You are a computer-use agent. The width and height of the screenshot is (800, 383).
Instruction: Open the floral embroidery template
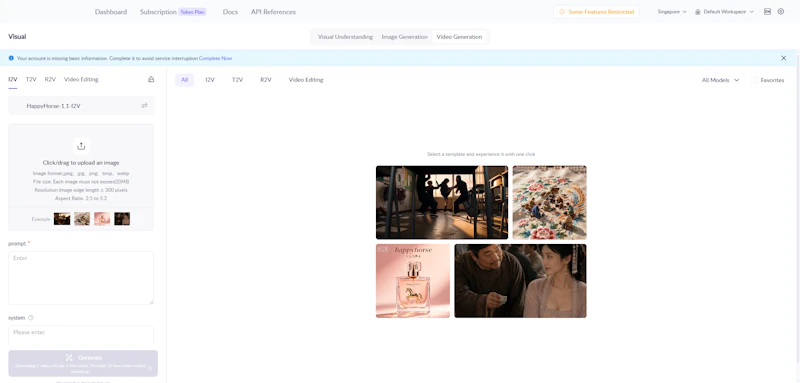pos(549,202)
